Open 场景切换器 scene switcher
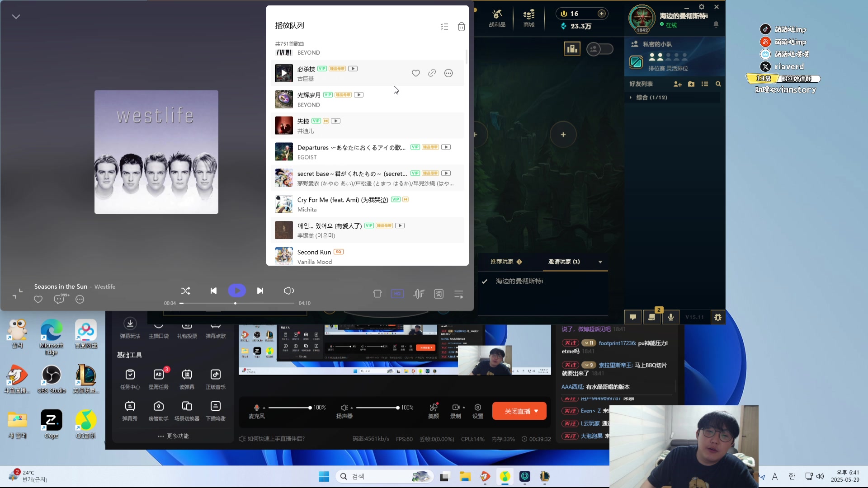868x488 pixels. coord(187,411)
